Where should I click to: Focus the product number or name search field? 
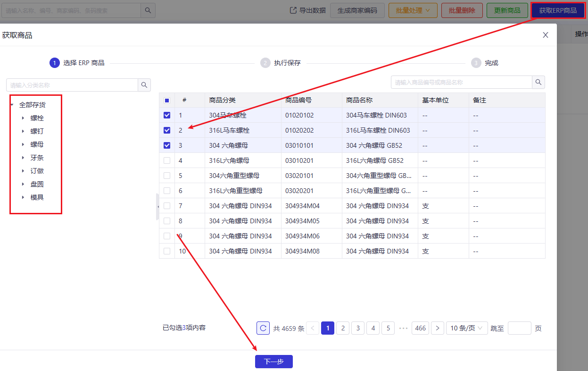(461, 82)
